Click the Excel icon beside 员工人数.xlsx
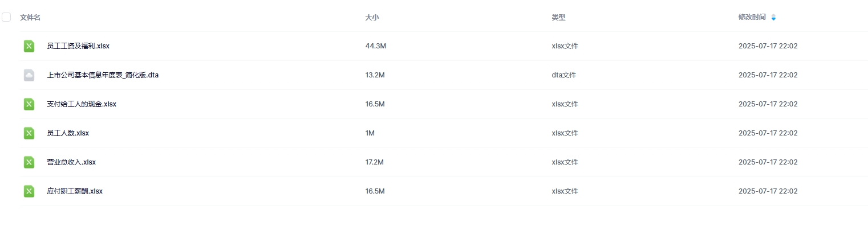868x230 pixels. pyautogui.click(x=29, y=133)
